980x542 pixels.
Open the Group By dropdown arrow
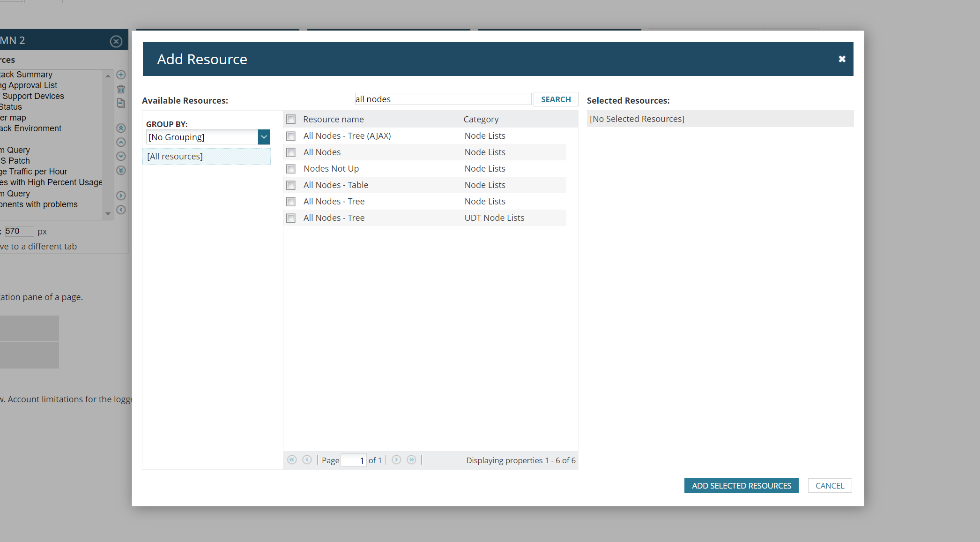point(264,137)
